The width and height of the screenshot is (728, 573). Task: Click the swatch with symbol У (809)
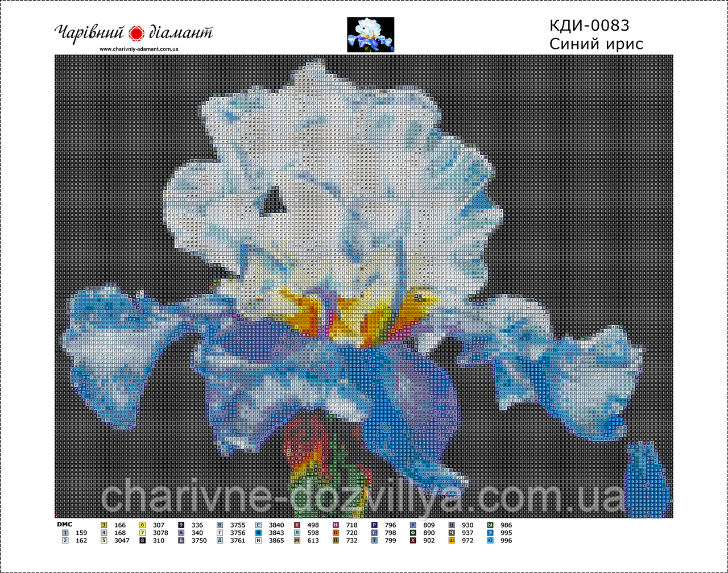(413, 525)
